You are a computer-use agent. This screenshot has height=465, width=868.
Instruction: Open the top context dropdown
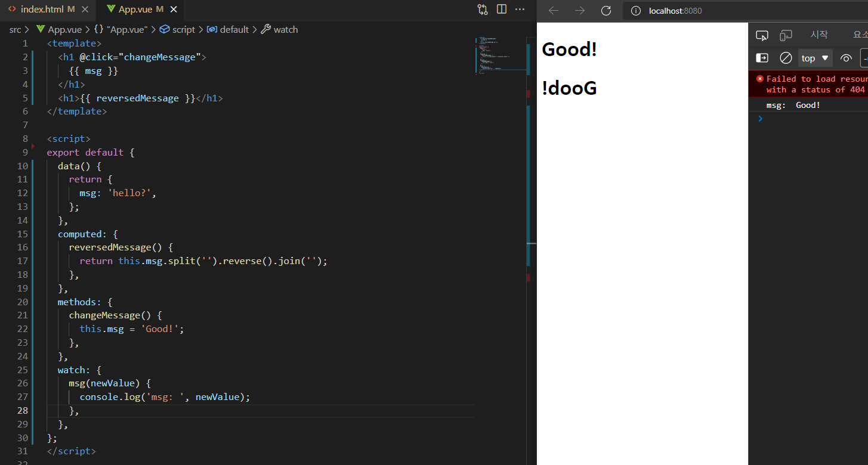tap(816, 58)
